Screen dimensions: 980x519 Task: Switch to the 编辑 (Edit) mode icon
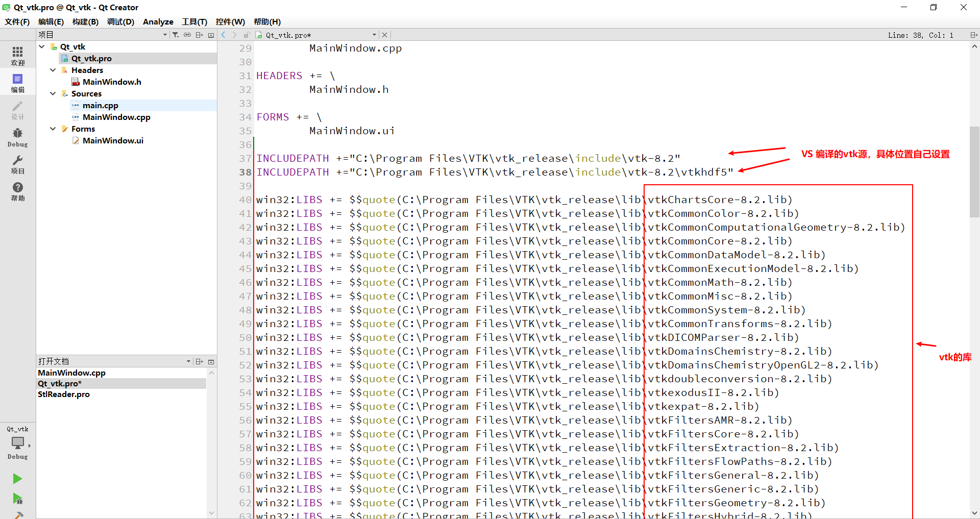pyautogui.click(x=17, y=82)
